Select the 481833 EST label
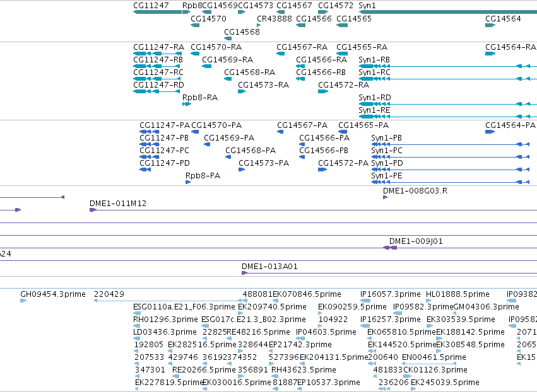 click(x=387, y=370)
